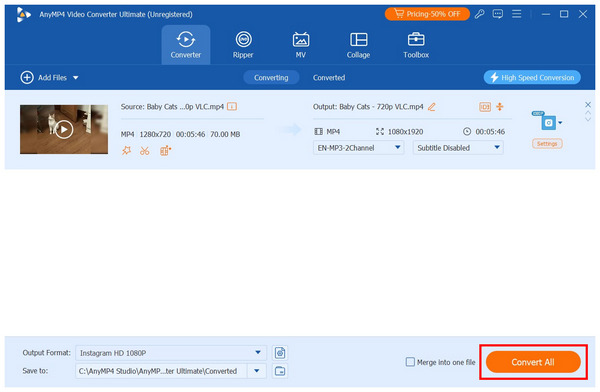Viewport: 600px width, 392px height.
Task: Click the Add Files button
Action: click(x=44, y=77)
